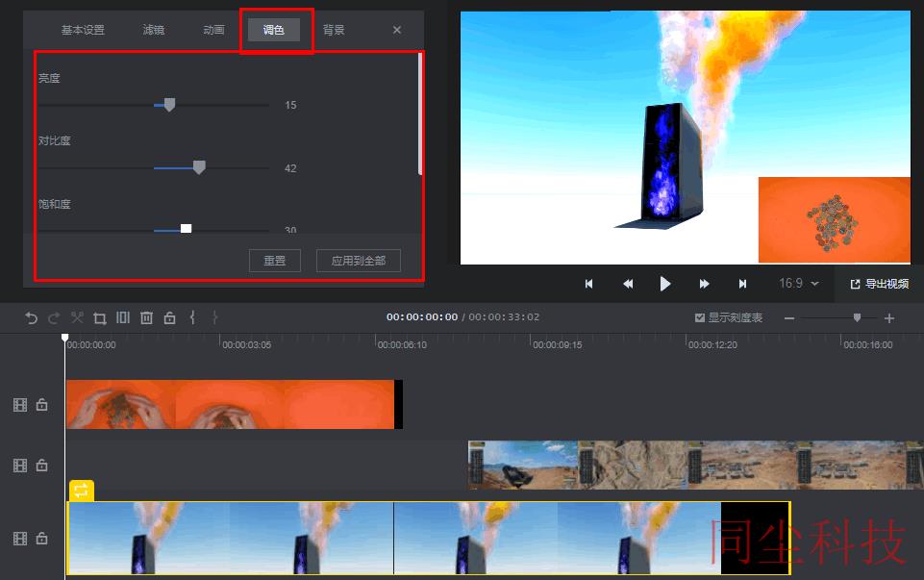Select the second sky fire clip segment
Viewport: 924px width, 580px height.
click(x=591, y=538)
